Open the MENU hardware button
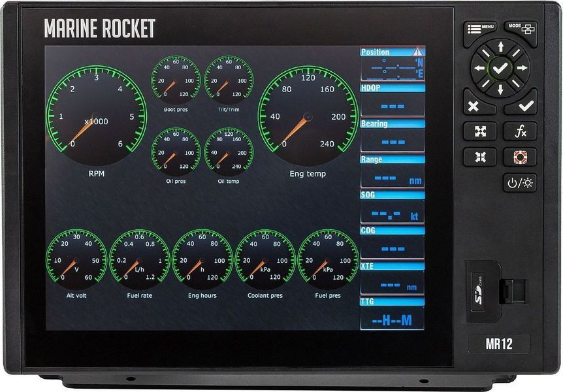563x392 pixels. point(480,31)
